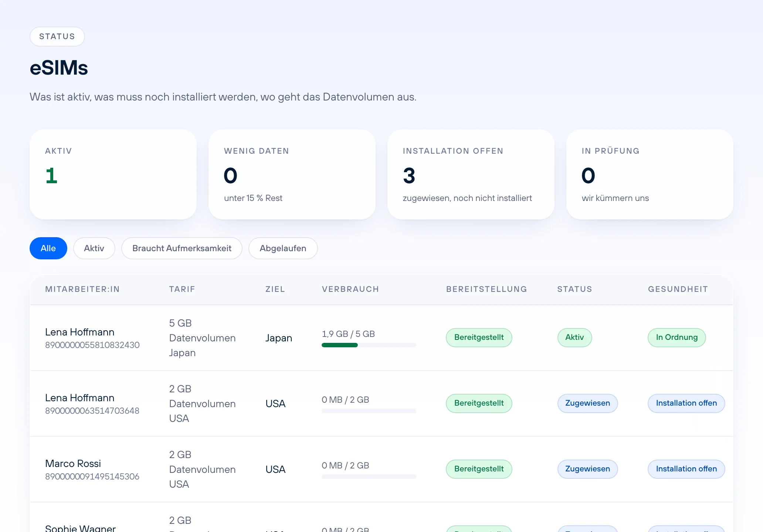Click Installation offen badge for Marco Rossi
Screen dimensions: 763x532
coord(686,469)
